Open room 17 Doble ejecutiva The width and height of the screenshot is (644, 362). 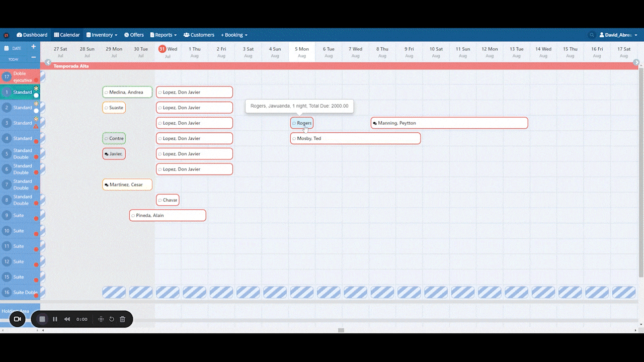tap(20, 77)
